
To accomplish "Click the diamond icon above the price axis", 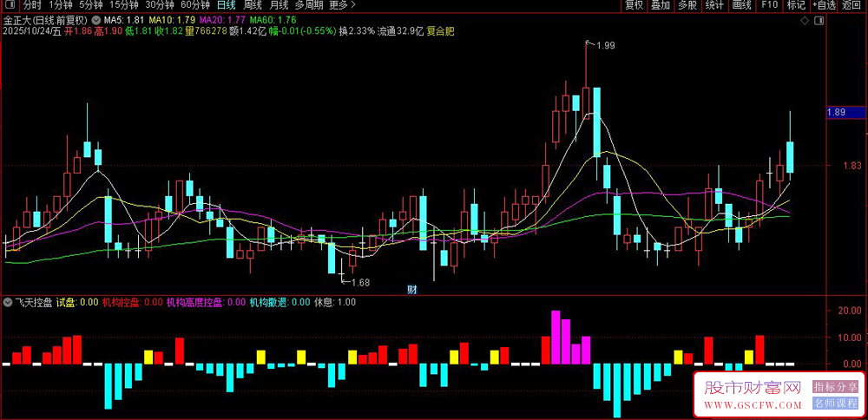I will [x=804, y=21].
